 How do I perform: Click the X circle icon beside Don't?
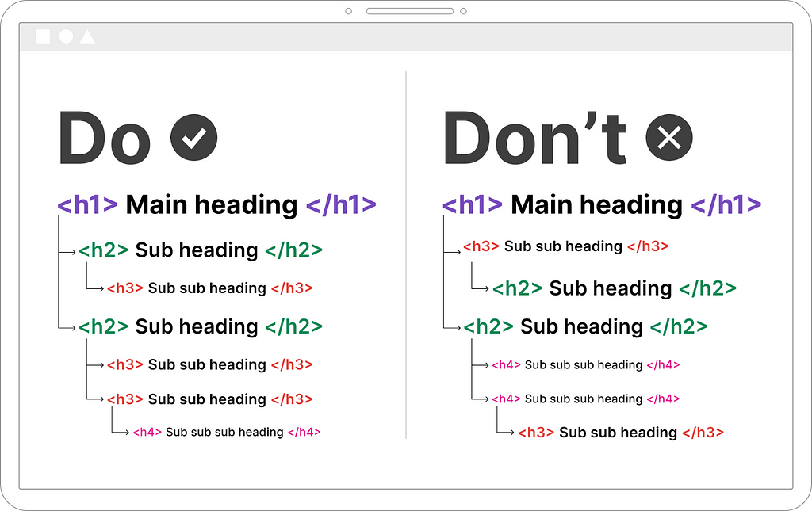(x=669, y=138)
